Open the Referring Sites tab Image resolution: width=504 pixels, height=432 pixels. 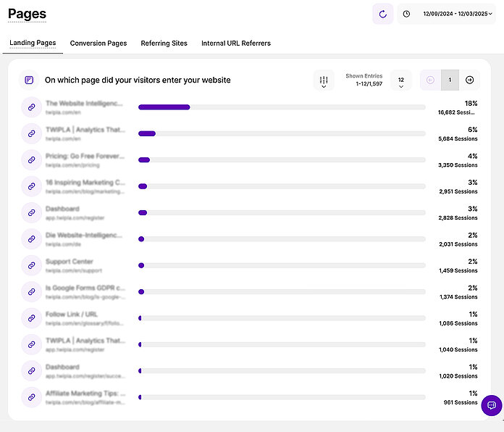coord(164,43)
